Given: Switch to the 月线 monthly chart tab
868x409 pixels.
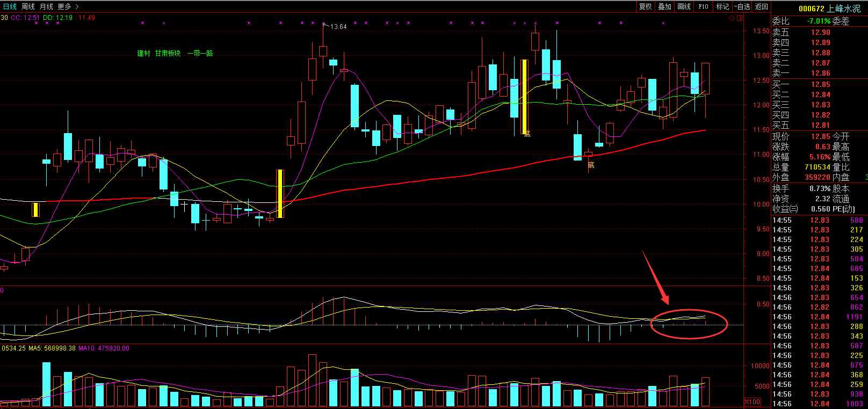Looking at the screenshot, I should [46, 6].
